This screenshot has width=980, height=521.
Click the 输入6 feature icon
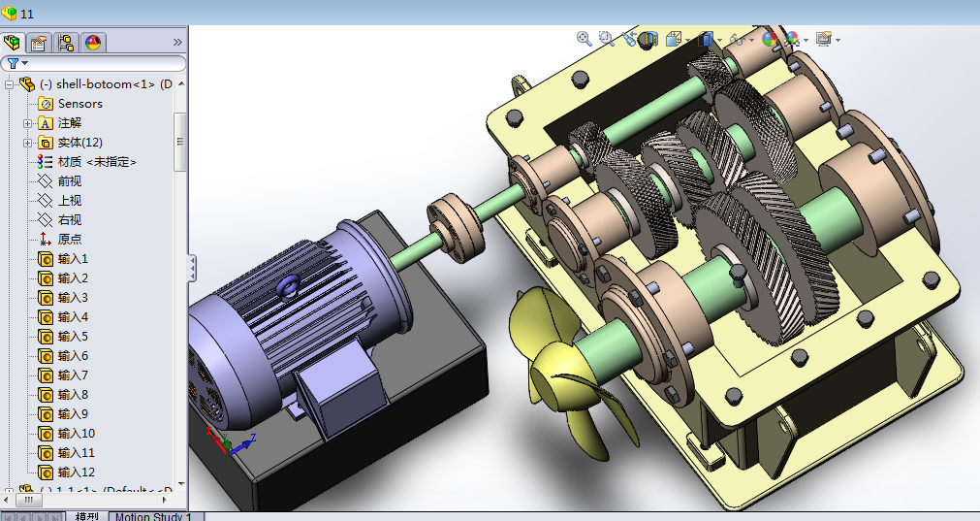(45, 356)
